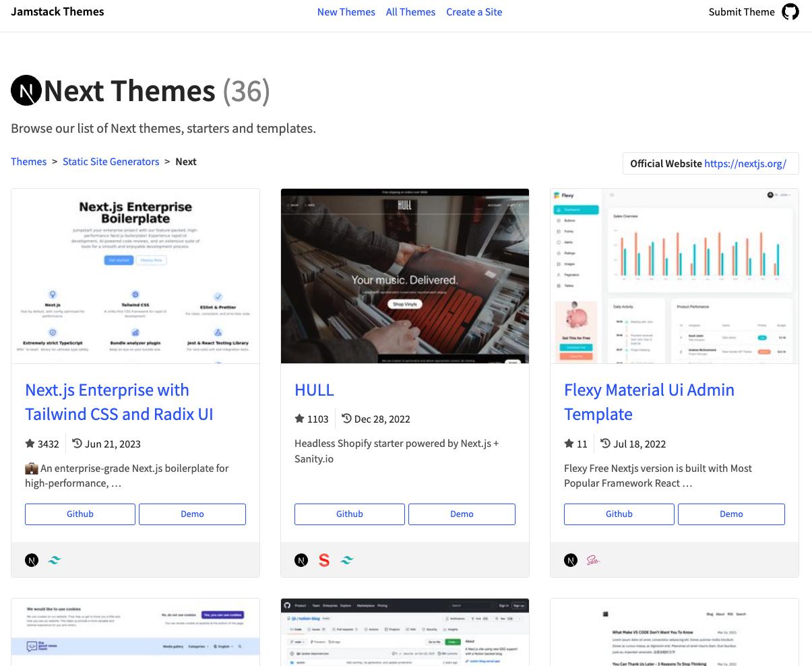
Task: Open Github for Flexy card
Action: pos(619,514)
